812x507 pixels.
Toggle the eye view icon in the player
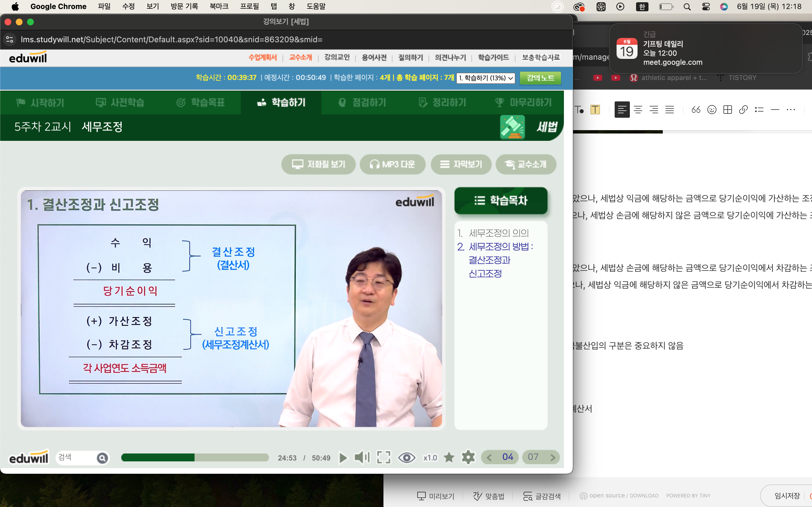[x=406, y=458]
